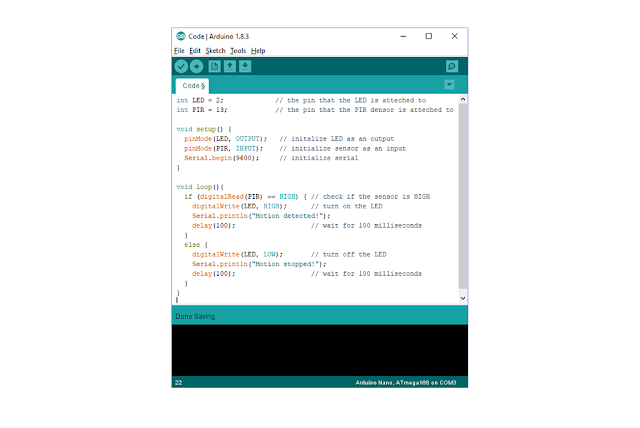Image resolution: width=640 pixels, height=428 pixels.
Task: Open the Edit menu
Action: pos(195,51)
